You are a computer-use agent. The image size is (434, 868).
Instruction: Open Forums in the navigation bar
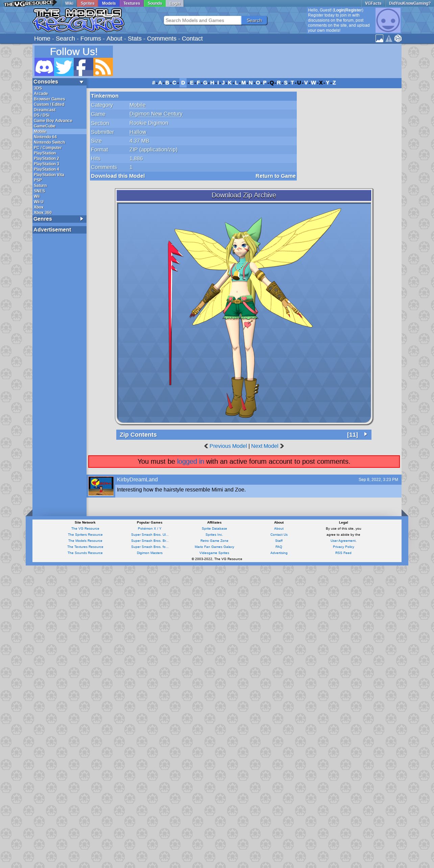click(91, 39)
